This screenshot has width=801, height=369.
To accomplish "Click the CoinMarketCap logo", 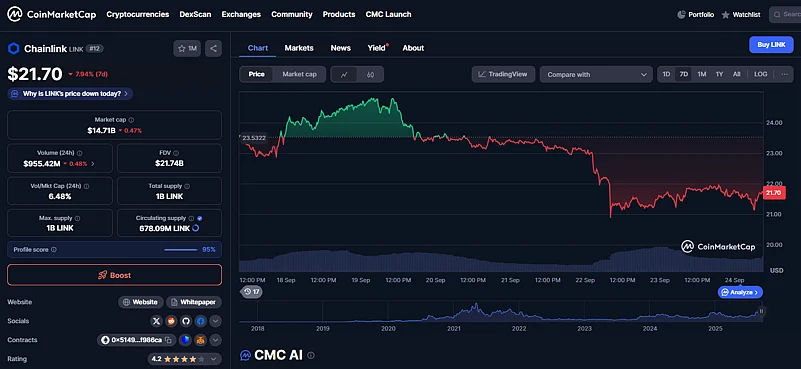I will click(51, 14).
